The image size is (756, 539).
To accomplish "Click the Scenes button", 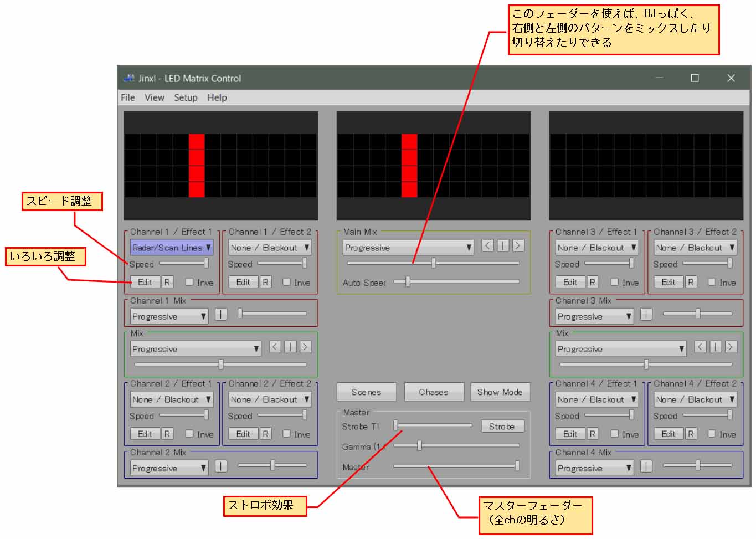I will click(366, 392).
